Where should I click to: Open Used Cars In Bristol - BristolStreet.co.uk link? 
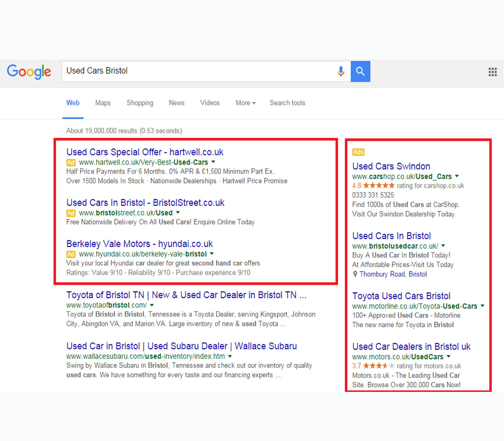click(x=145, y=203)
